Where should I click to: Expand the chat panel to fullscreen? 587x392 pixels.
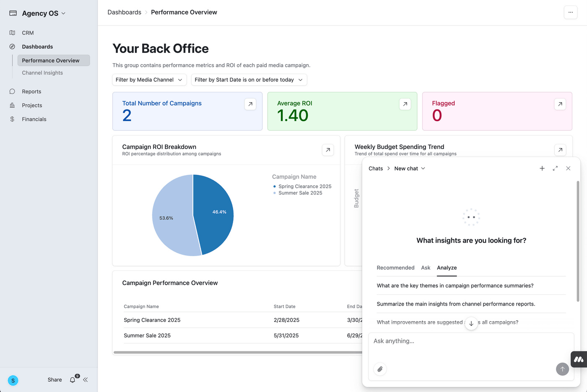pos(555,168)
